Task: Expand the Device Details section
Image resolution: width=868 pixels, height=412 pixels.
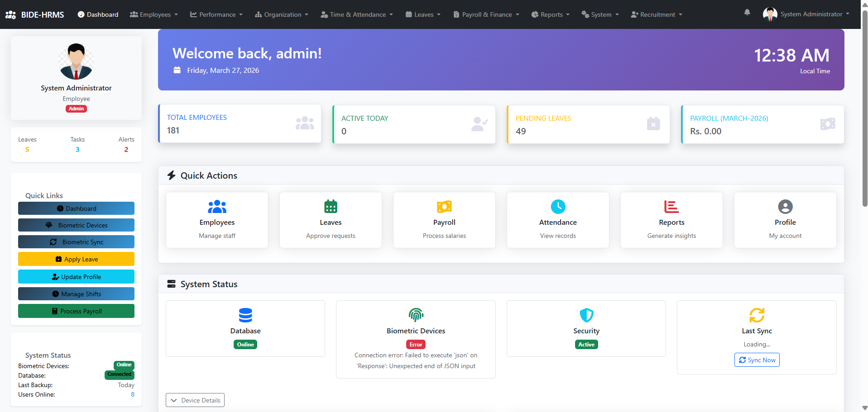Action: coord(195,400)
